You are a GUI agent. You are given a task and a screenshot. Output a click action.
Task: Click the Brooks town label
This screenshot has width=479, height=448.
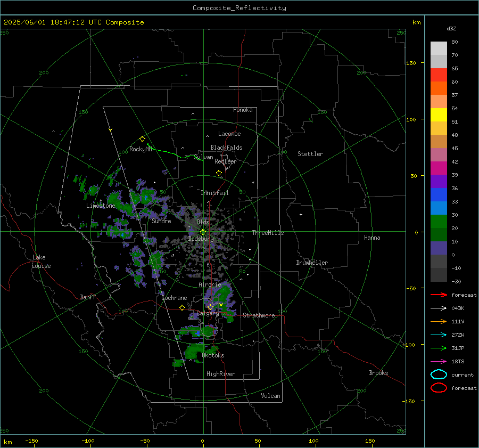click(378, 373)
